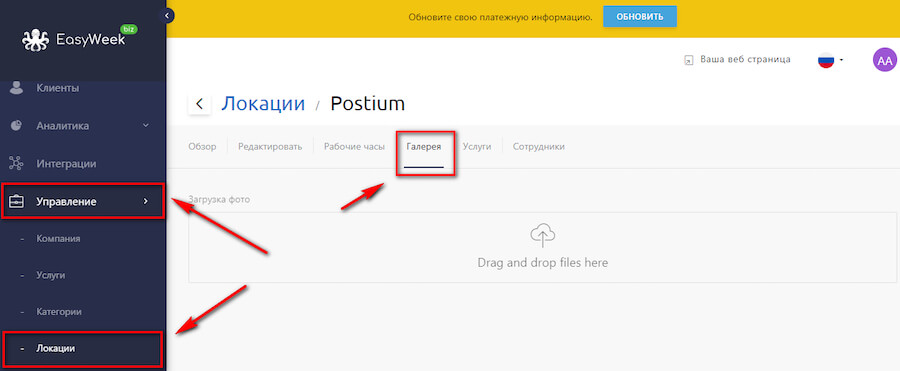Click the EasyWeek octopus logo
Image resolution: width=900 pixels, height=371 pixels.
[36, 40]
